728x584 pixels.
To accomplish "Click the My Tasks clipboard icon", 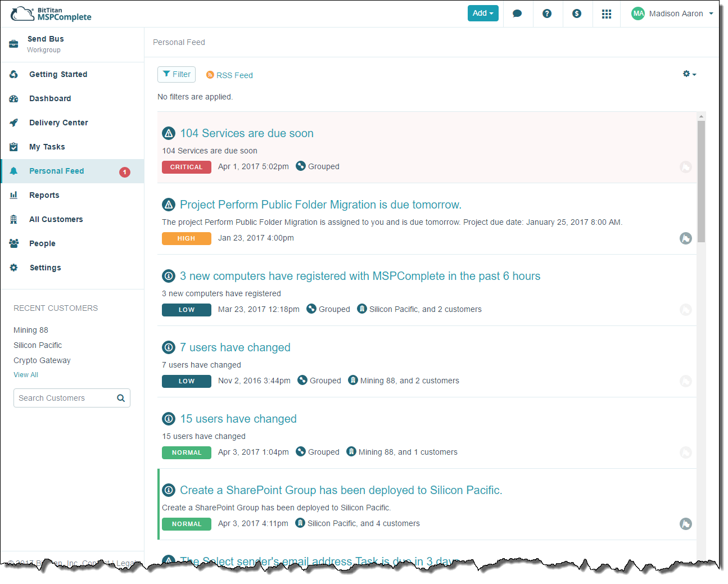I will point(13,147).
